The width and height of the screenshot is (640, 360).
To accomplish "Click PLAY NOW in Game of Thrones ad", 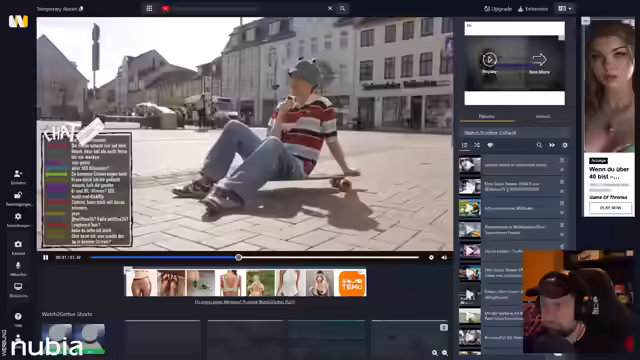I will click(x=610, y=208).
